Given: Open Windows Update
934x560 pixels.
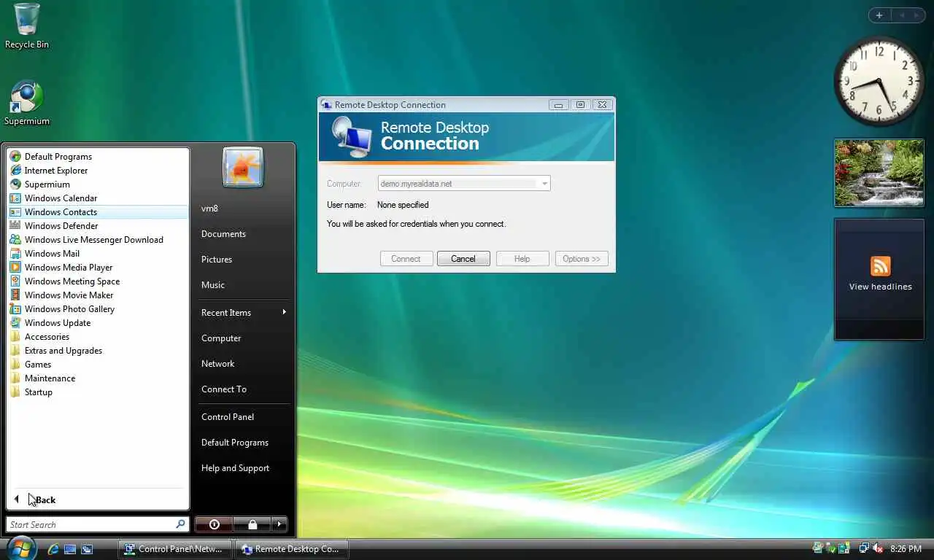Looking at the screenshot, I should click(x=98, y=323).
